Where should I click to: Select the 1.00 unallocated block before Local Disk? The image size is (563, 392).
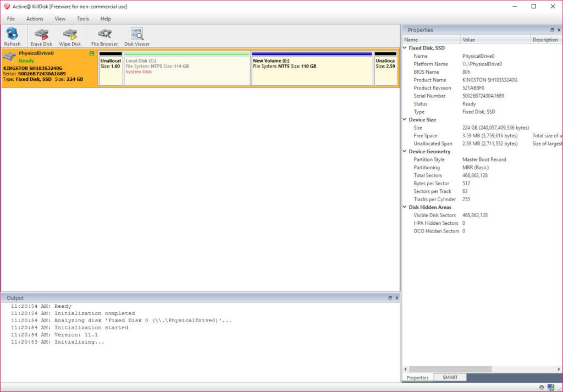pyautogui.click(x=111, y=68)
